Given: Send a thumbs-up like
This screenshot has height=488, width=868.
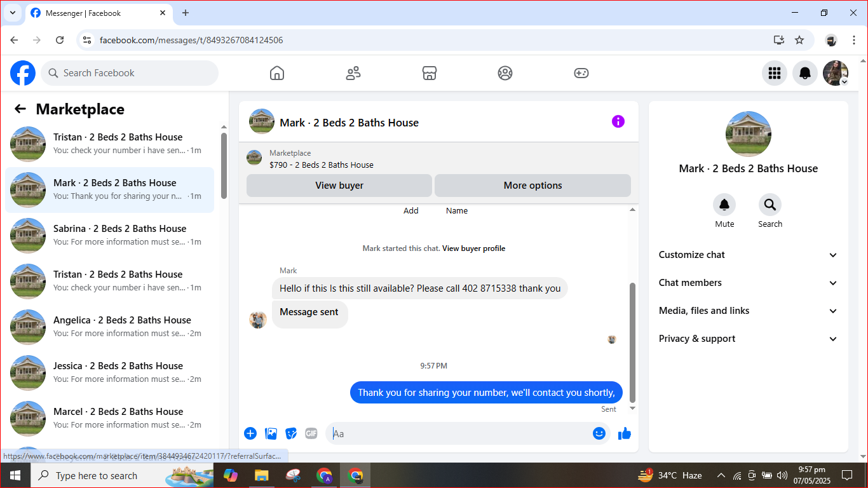Looking at the screenshot, I should click(625, 433).
